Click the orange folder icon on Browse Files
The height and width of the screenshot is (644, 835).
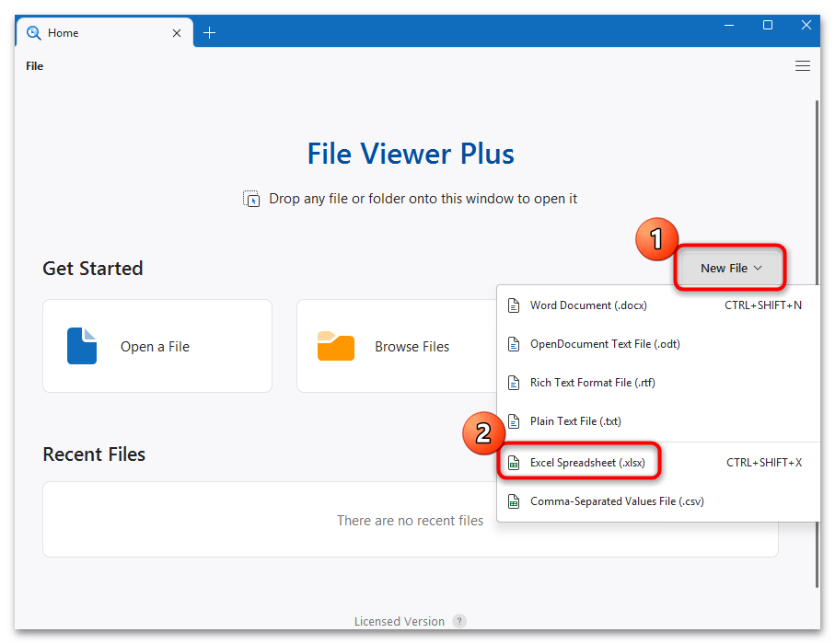pos(335,346)
